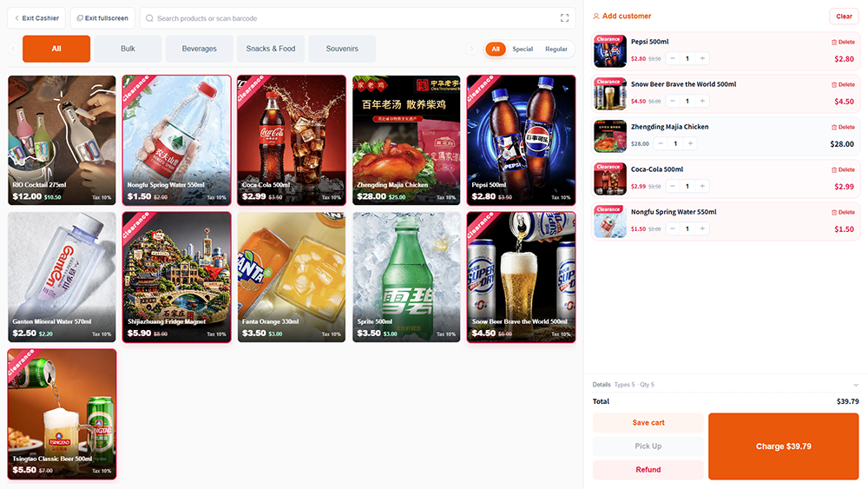Decrease Snow Beer quantity with minus
The height and width of the screenshot is (489, 868).
pos(673,101)
